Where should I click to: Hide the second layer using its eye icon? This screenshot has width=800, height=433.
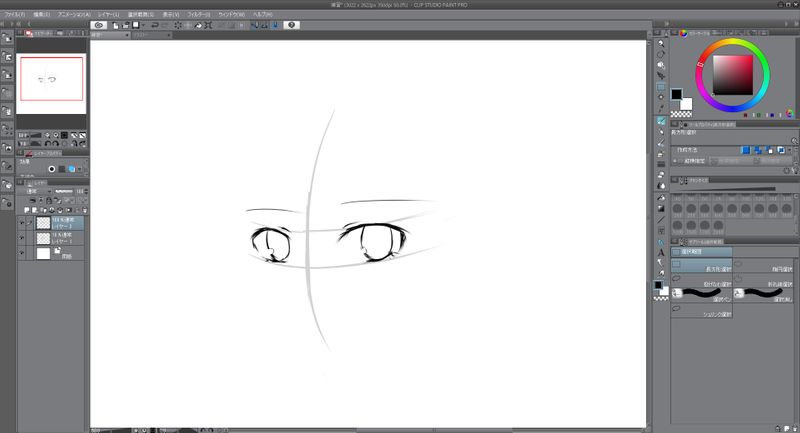pyautogui.click(x=22, y=238)
